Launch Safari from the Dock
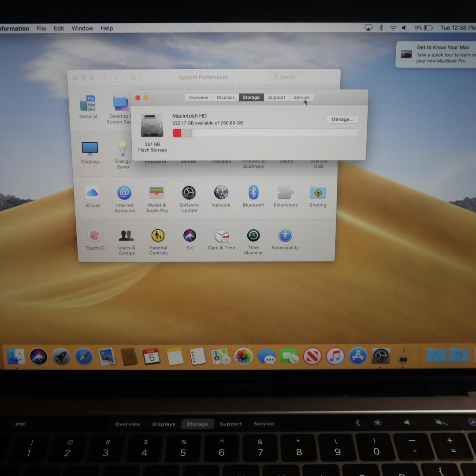This screenshot has height=476, width=476. point(84,357)
